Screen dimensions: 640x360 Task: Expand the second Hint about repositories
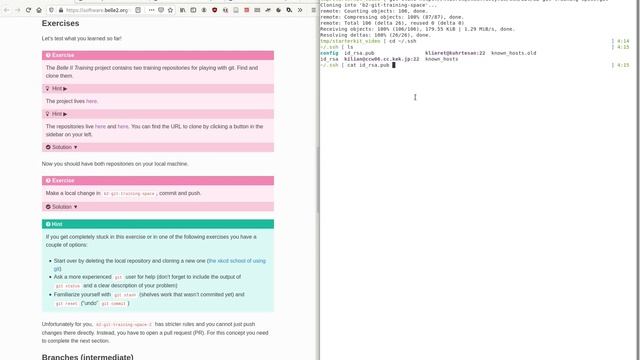click(158, 114)
